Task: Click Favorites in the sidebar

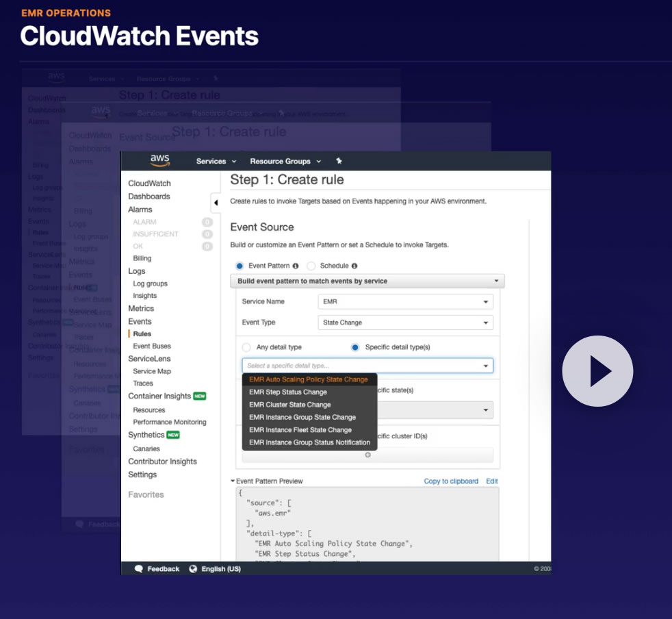Action: click(x=146, y=494)
